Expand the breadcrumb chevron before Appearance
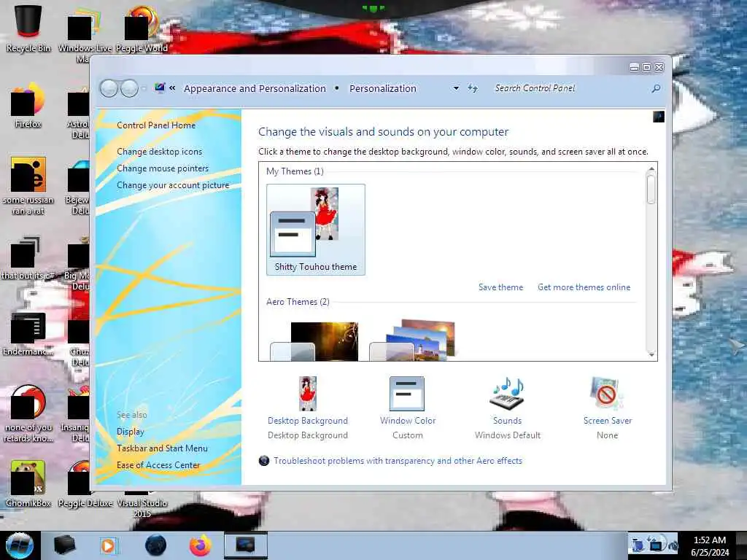 (x=172, y=88)
